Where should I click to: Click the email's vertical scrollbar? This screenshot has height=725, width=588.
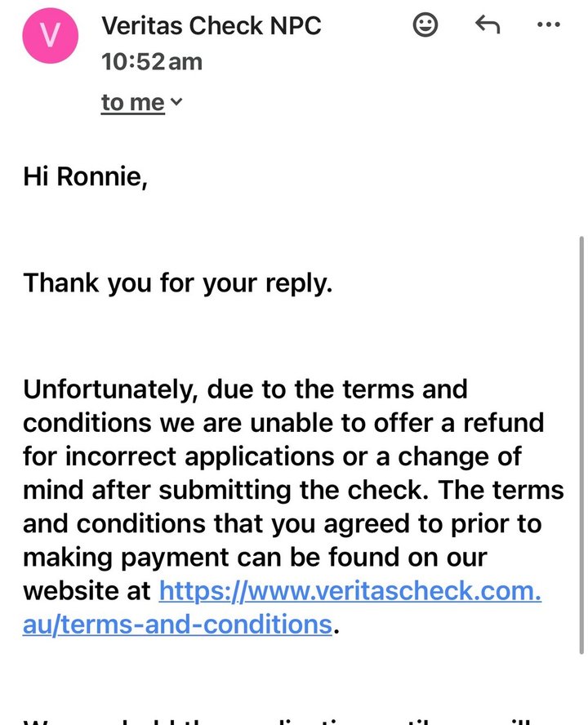point(581,445)
